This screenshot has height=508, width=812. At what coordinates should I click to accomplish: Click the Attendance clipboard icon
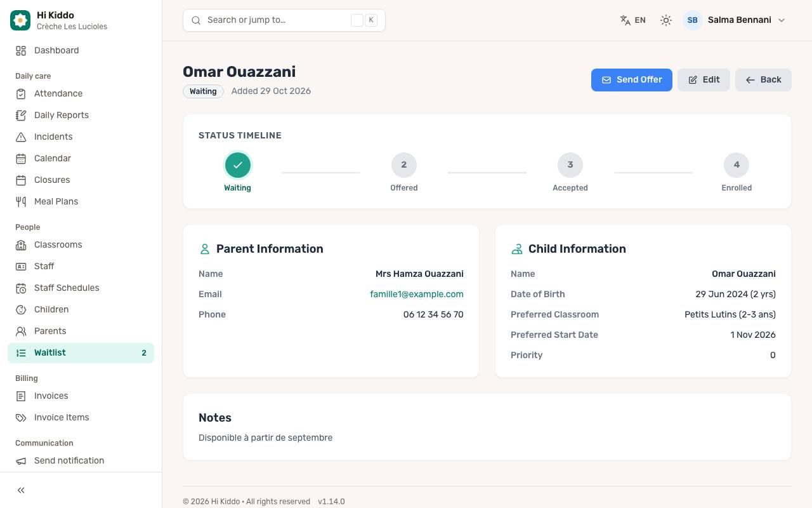point(21,94)
